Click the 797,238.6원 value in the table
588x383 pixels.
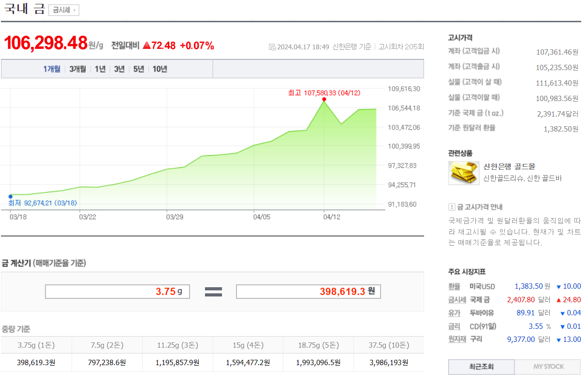[107, 362]
